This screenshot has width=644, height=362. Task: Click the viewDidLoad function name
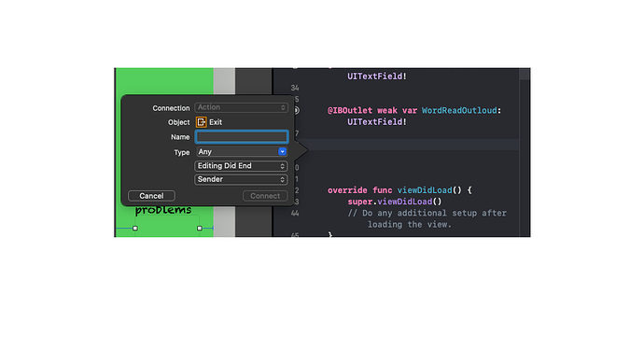(x=425, y=190)
